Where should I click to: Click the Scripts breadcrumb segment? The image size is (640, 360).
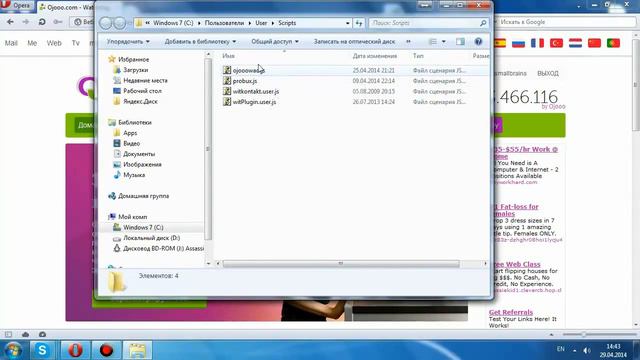click(x=287, y=23)
